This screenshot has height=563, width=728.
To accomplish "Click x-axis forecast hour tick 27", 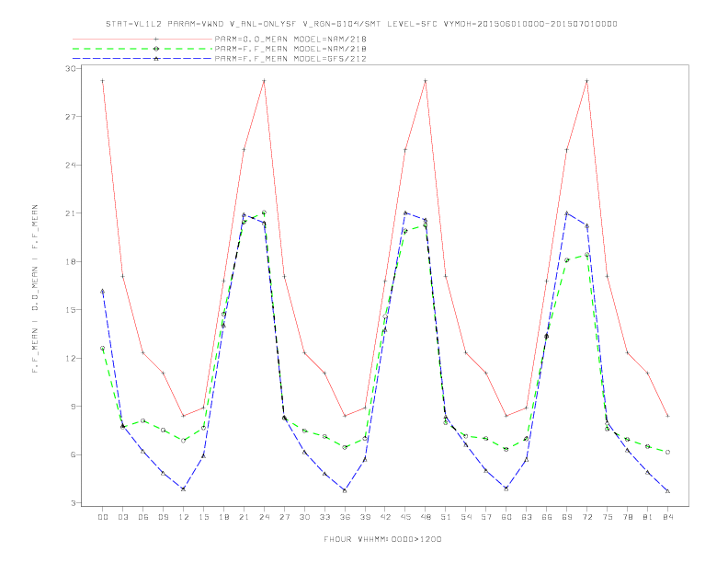I will point(284,517).
